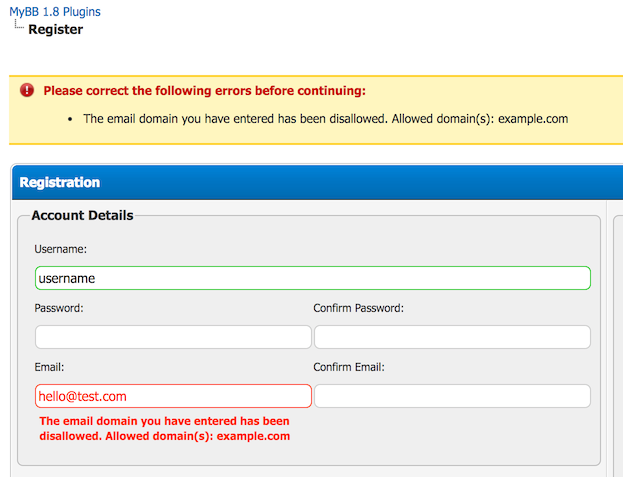Focus the Password input field

click(x=173, y=337)
